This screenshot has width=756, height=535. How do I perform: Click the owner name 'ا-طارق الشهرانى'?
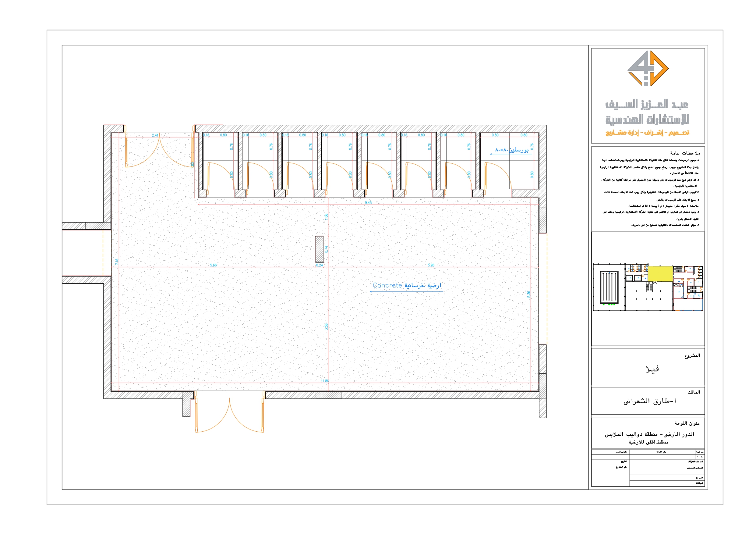650,401
